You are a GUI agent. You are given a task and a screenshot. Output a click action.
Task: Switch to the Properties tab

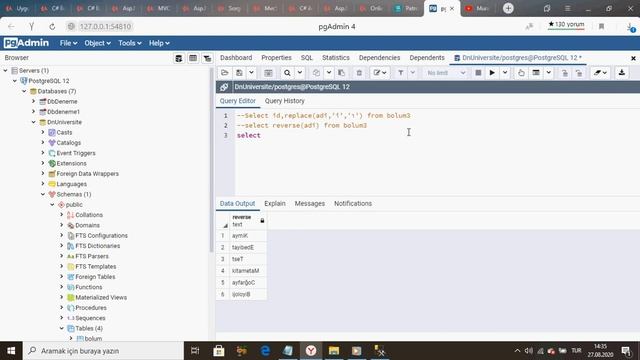click(x=276, y=58)
